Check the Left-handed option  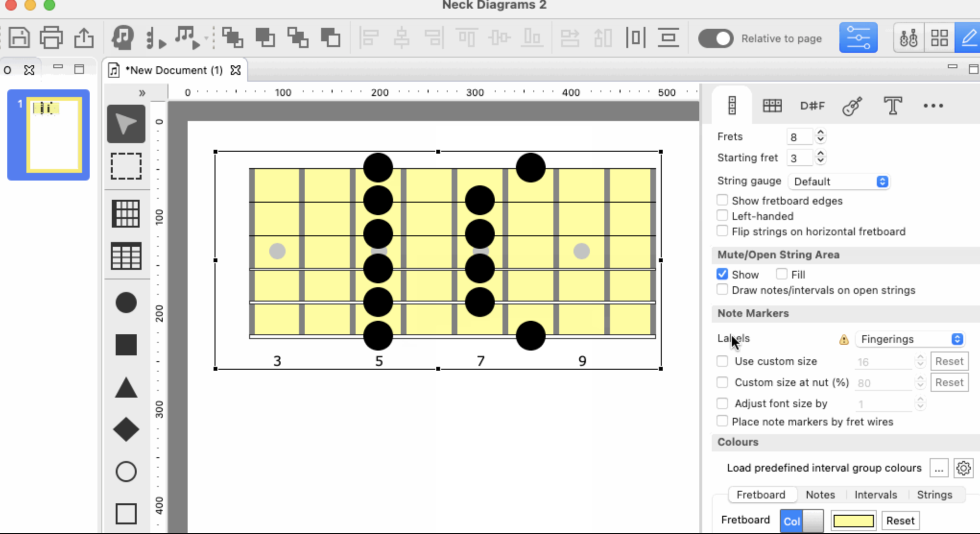pos(722,215)
